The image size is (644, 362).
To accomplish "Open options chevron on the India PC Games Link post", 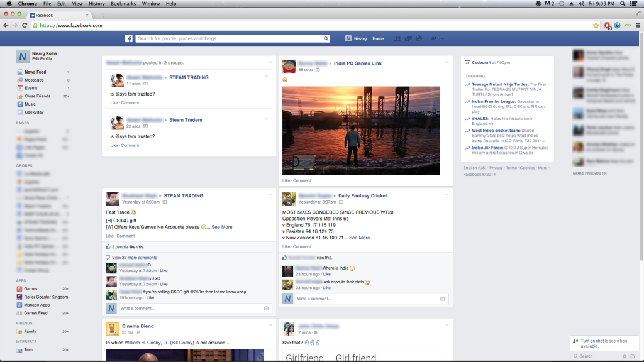I will coord(447,62).
